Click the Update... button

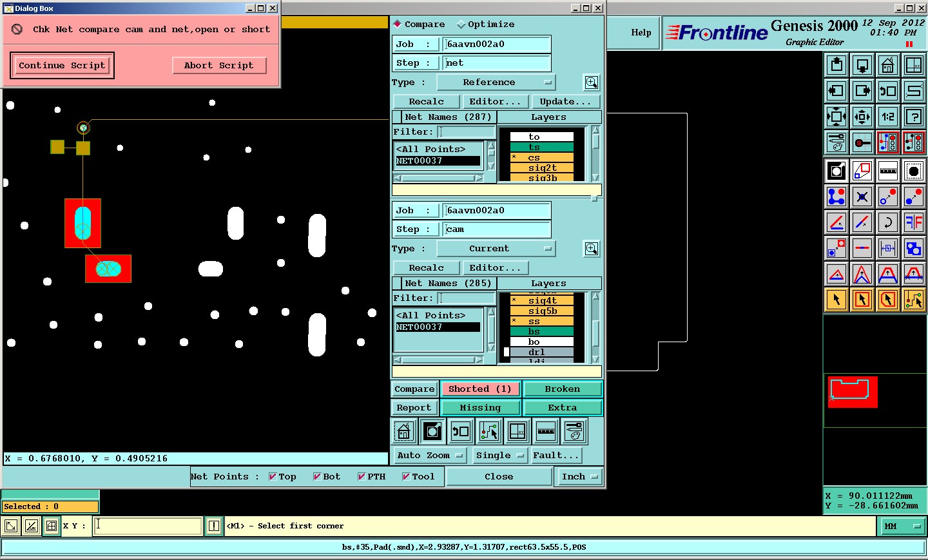click(565, 101)
